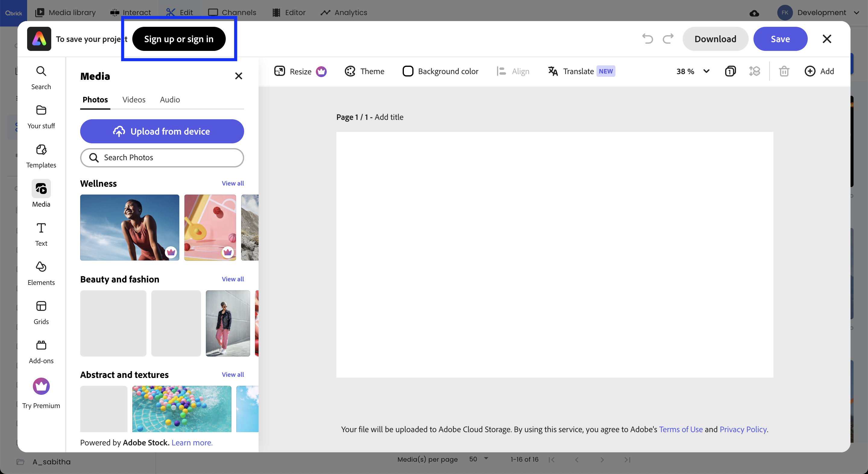The width and height of the screenshot is (868, 474).
Task: Select the woman in leather jacket photo
Action: [228, 323]
